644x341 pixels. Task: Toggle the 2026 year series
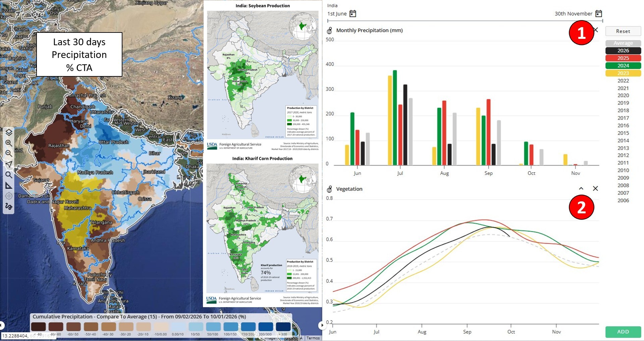(x=623, y=51)
